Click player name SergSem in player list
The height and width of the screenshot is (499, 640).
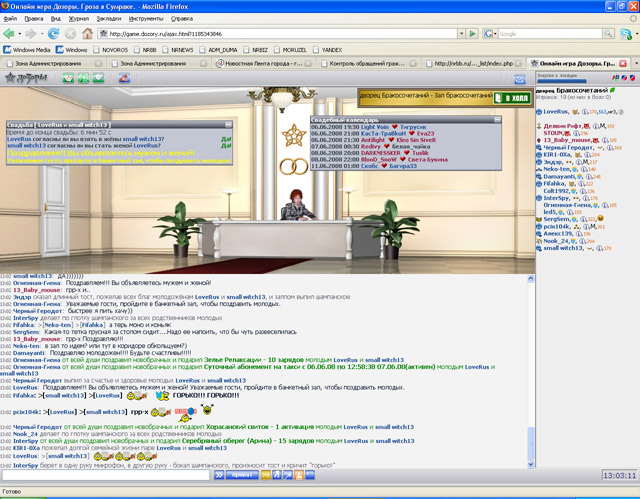(558, 219)
